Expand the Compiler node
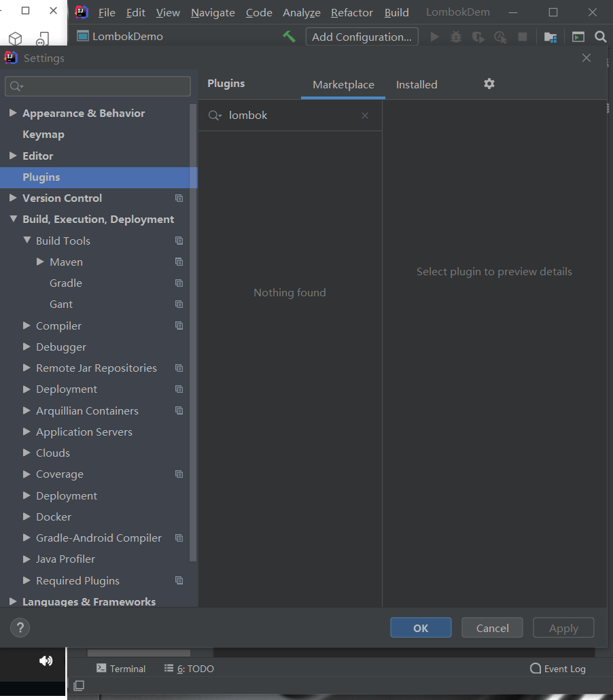Viewport: 613px width, 700px height. click(x=27, y=326)
